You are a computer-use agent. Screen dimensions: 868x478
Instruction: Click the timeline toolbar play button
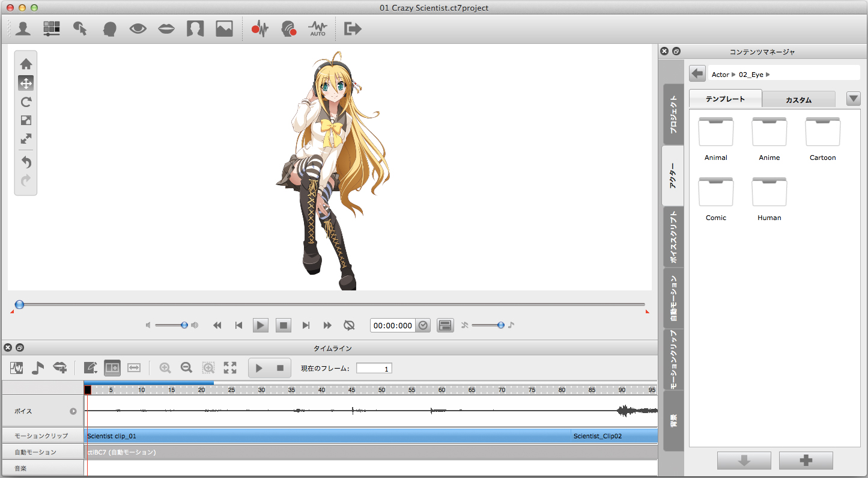(259, 368)
